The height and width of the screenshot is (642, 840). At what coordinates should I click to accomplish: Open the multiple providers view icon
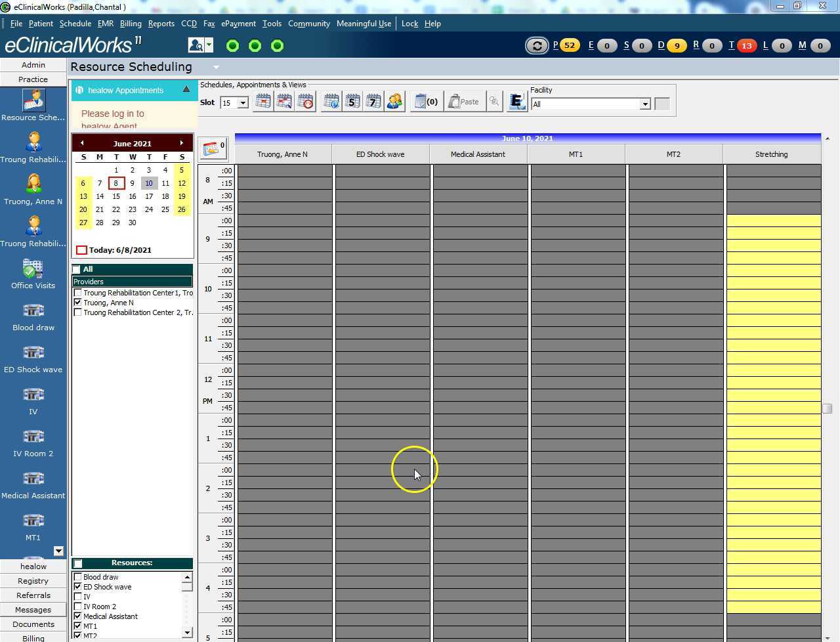394,102
